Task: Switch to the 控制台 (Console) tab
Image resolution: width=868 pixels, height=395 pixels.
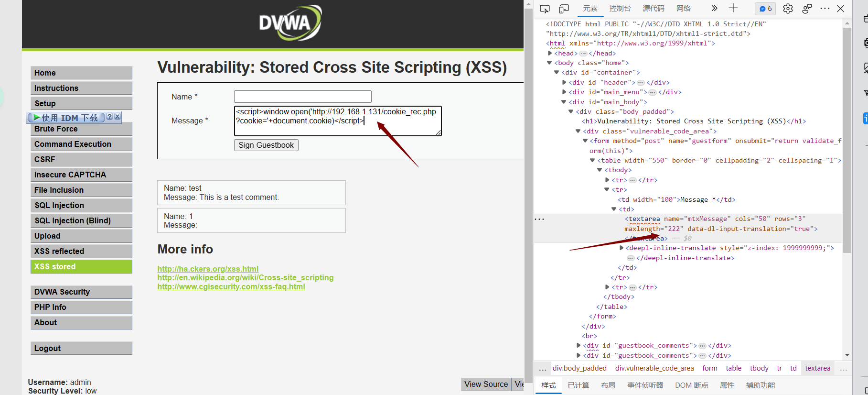Action: tap(620, 9)
